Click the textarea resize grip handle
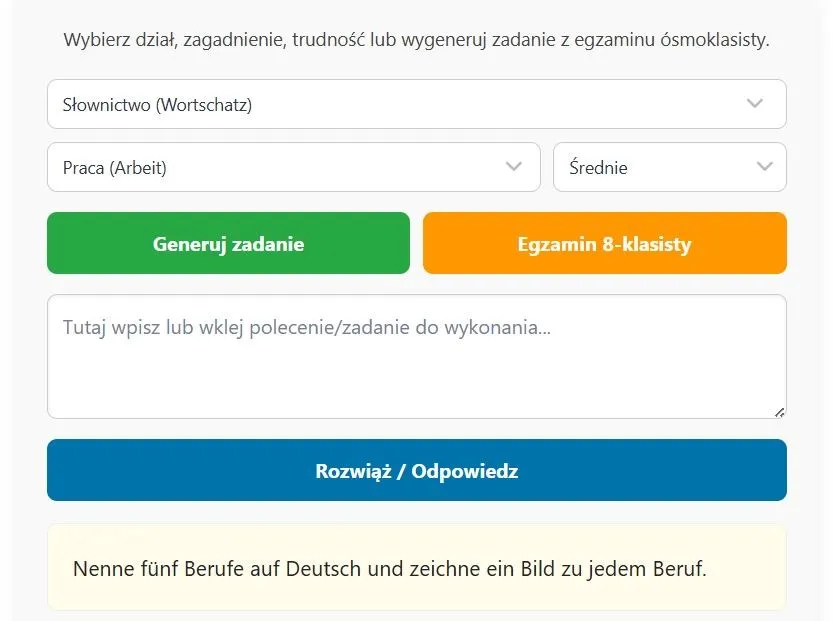The image size is (836, 621). pyautogui.click(x=779, y=411)
